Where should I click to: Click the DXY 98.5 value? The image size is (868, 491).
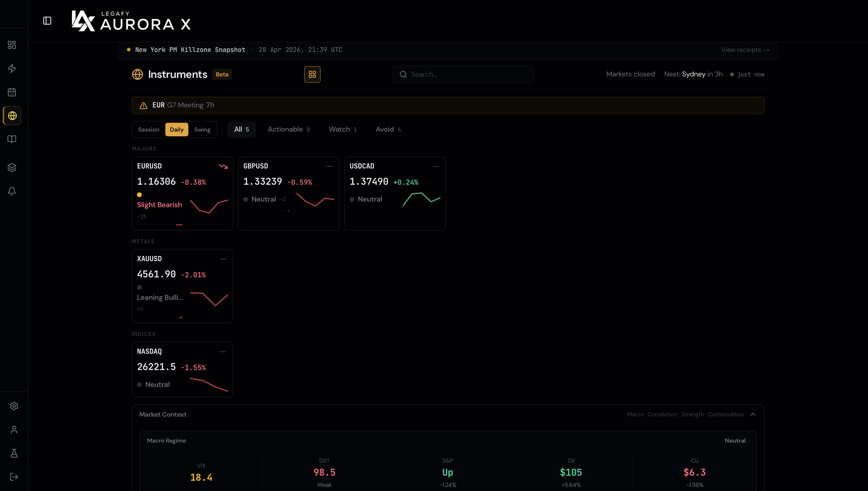(x=324, y=472)
